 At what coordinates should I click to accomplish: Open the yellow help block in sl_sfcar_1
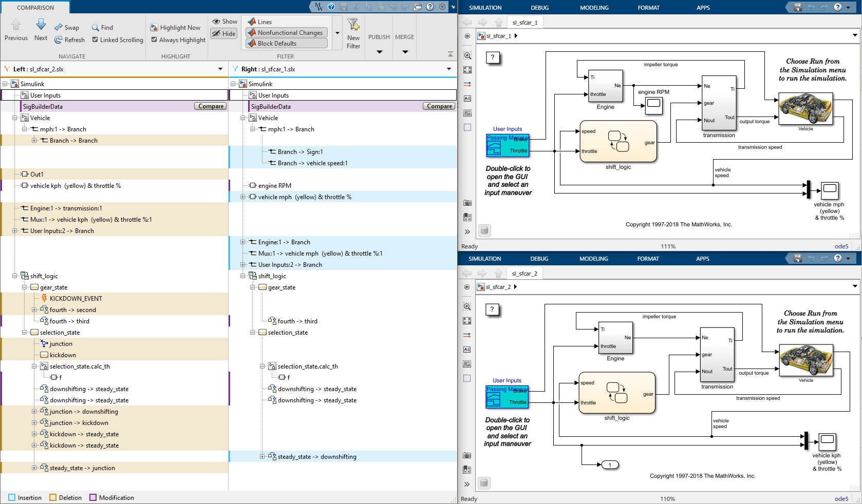(x=493, y=57)
